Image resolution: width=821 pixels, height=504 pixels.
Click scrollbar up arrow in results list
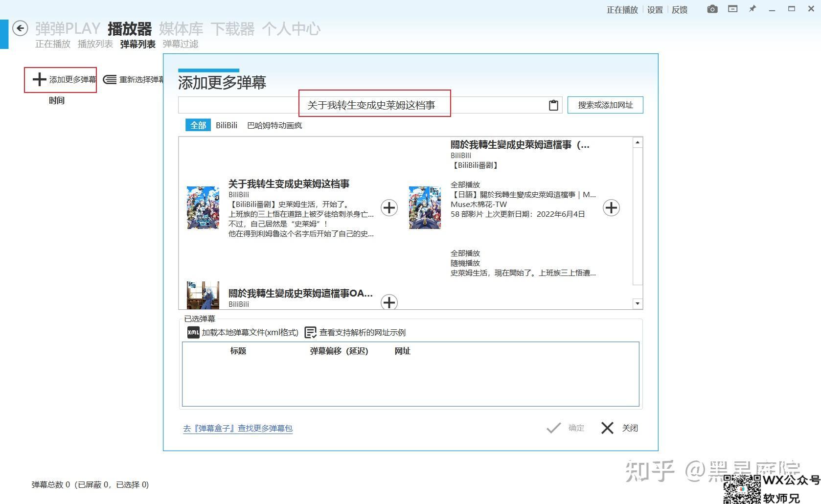point(637,142)
